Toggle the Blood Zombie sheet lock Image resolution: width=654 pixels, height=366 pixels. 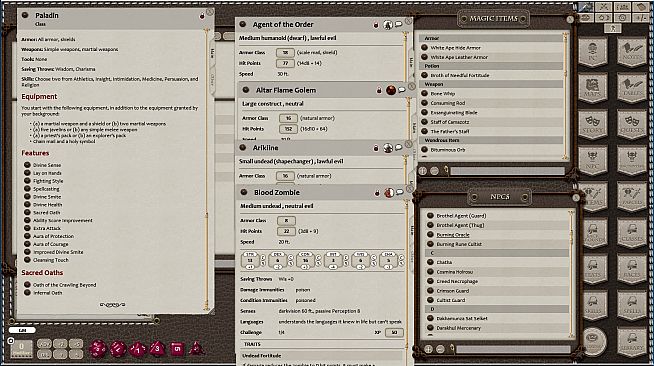[x=377, y=193]
